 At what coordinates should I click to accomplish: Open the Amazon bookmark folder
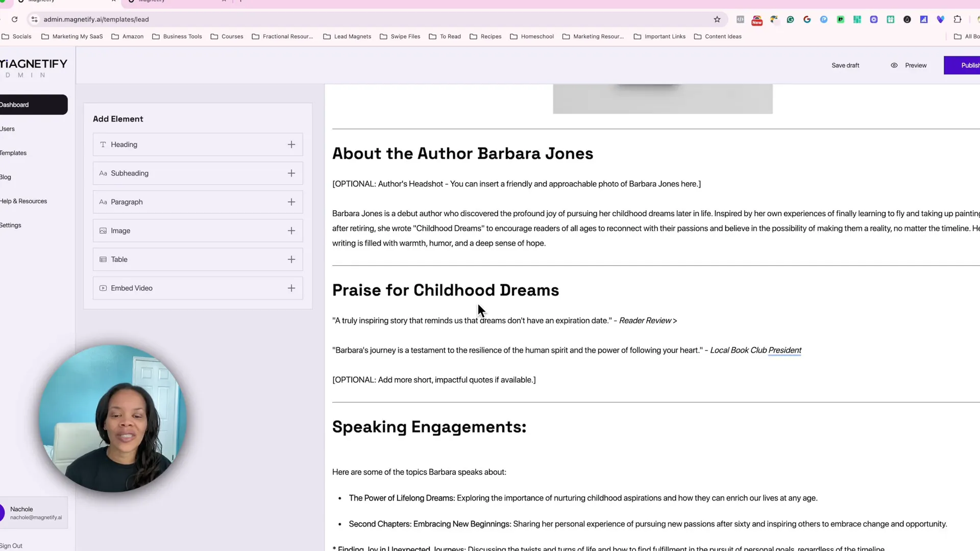coord(128,36)
